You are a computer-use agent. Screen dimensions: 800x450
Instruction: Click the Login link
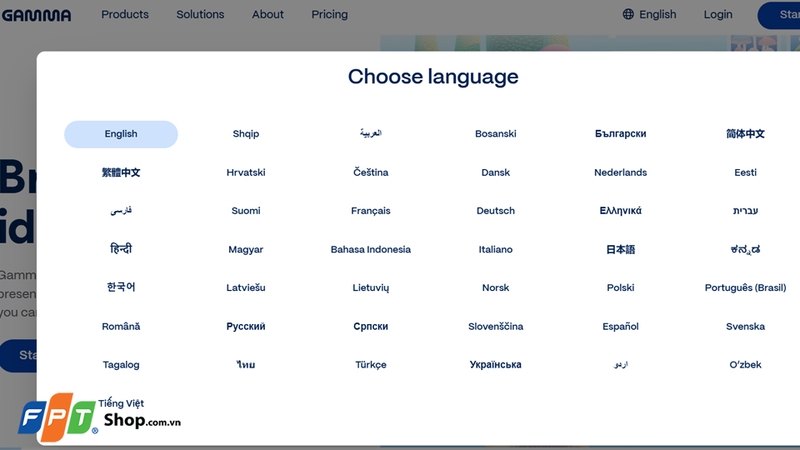718,15
